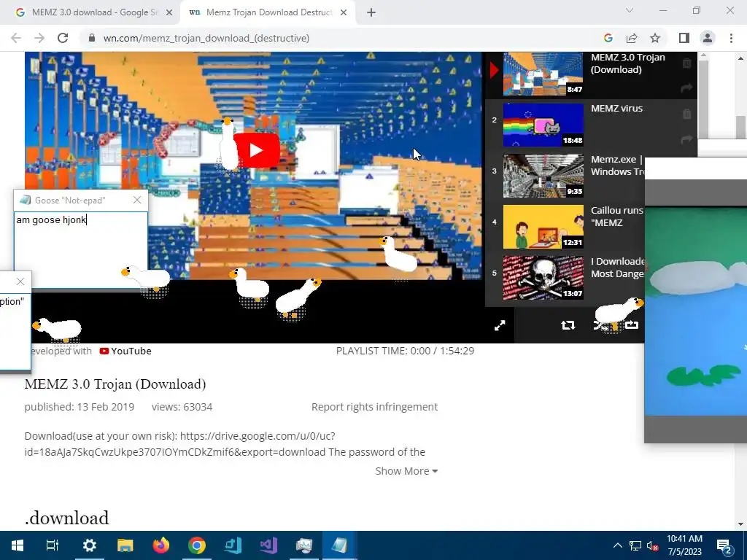The height and width of the screenshot is (560, 747).
Task: Close the MEMZ 3.0 download Google tab
Action: point(169,12)
